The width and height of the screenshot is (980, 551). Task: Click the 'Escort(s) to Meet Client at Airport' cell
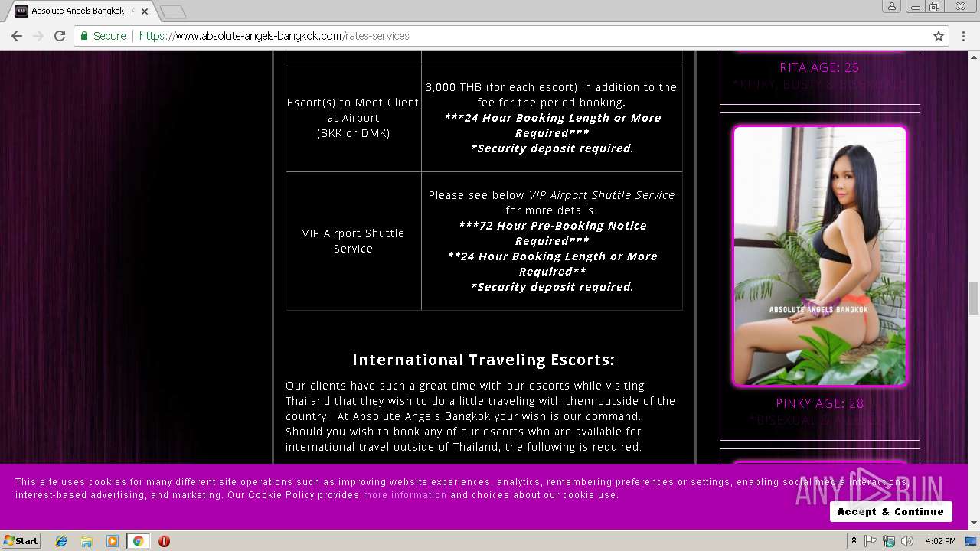(353, 118)
